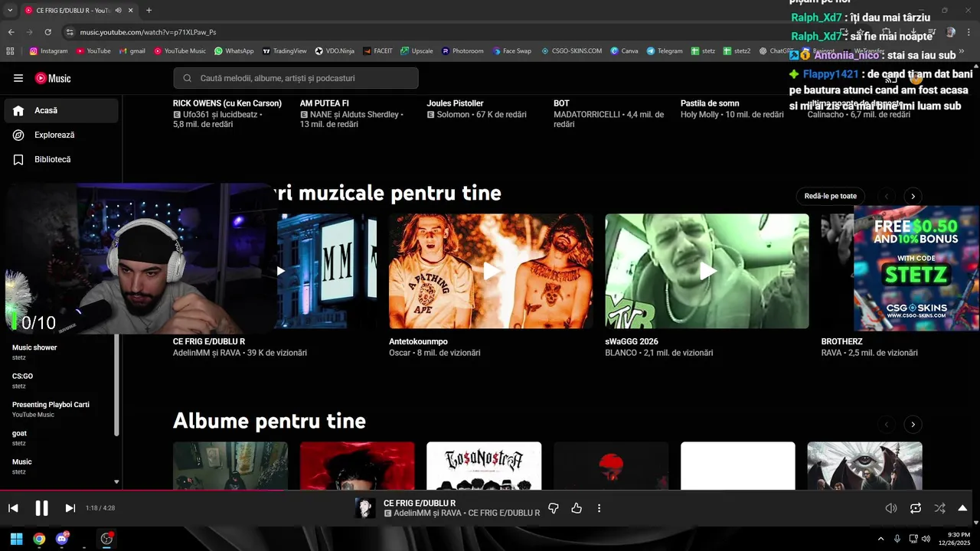This screenshot has width=980, height=551.
Task: Click the volume speaker icon
Action: click(891, 508)
